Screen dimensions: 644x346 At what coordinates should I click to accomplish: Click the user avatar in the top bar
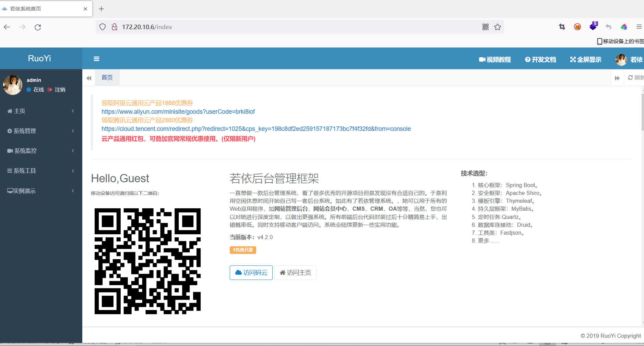(x=621, y=60)
